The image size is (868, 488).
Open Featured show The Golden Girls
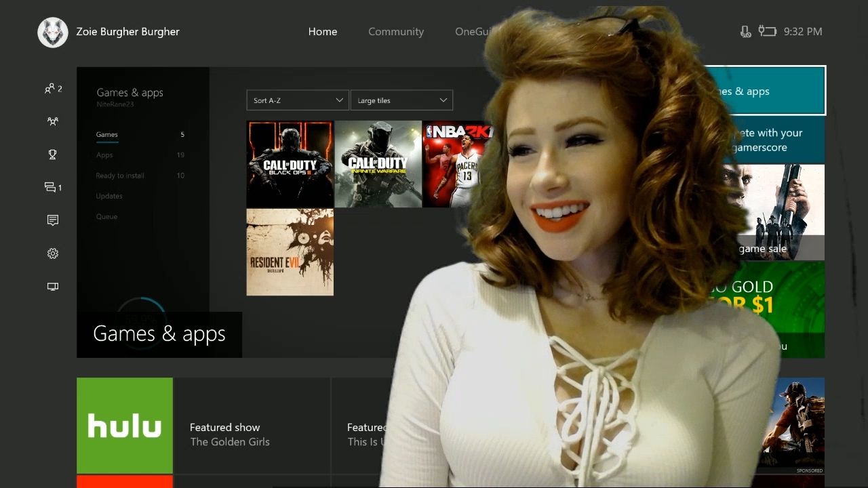(252, 426)
